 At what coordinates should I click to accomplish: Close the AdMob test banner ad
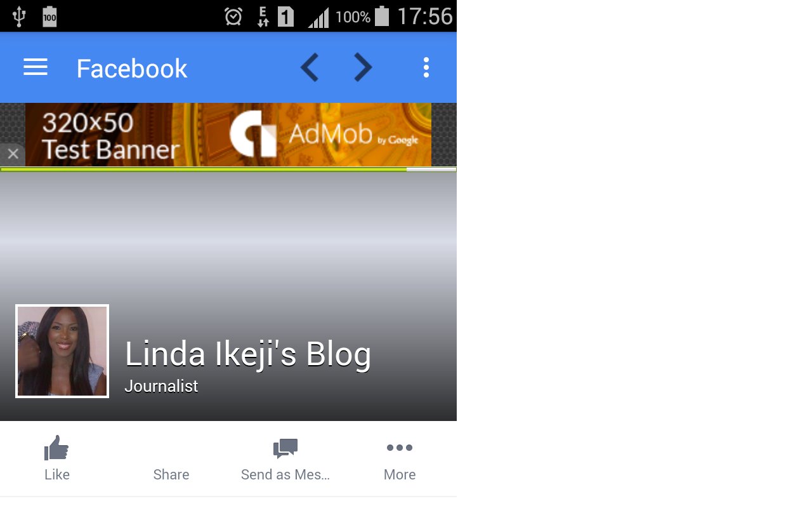pyautogui.click(x=13, y=154)
